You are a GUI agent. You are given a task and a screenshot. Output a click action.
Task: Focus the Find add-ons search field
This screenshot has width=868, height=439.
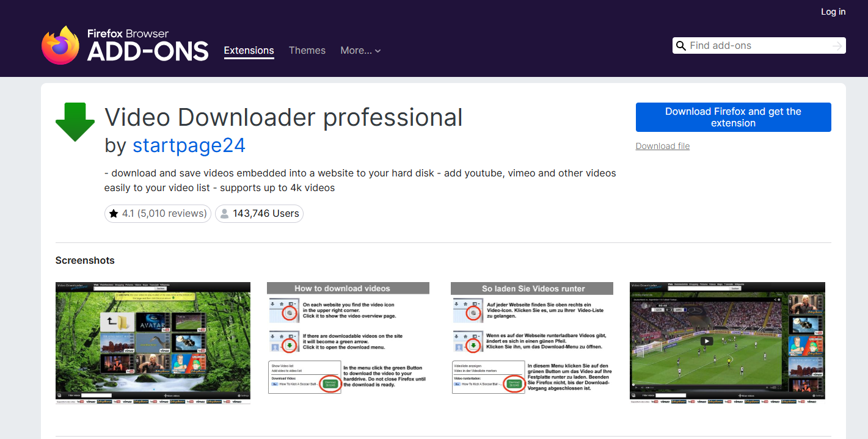click(x=759, y=46)
